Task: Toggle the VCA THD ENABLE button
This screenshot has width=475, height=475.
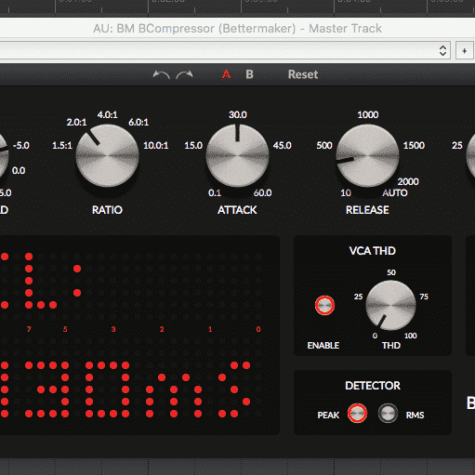Action: 325,305
